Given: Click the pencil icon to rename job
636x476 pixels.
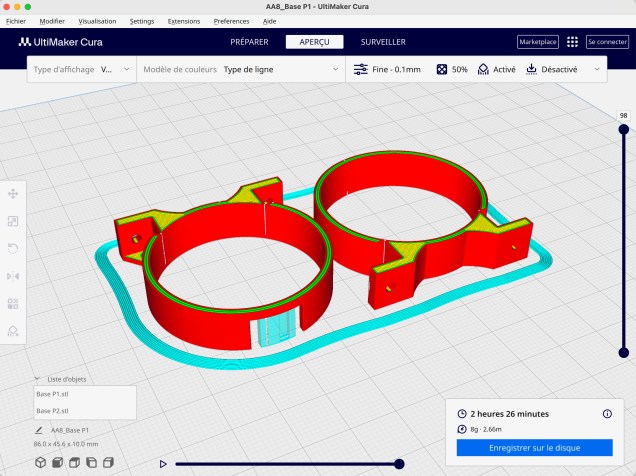Looking at the screenshot, I should click(39, 430).
